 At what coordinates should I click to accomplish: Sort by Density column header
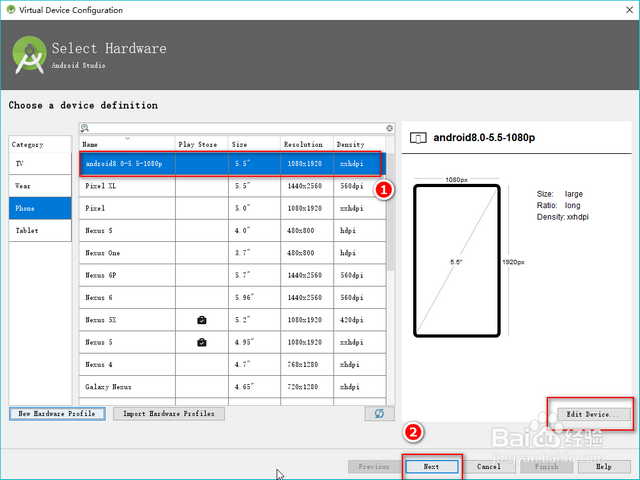click(359, 144)
